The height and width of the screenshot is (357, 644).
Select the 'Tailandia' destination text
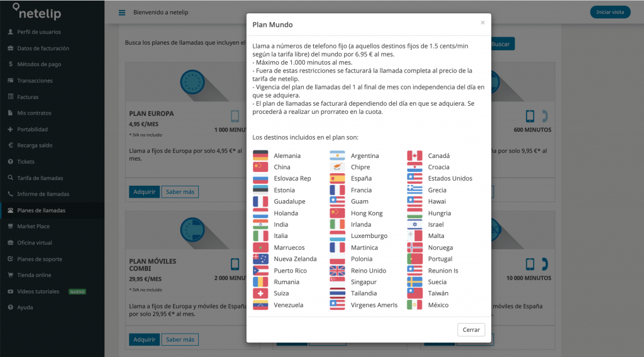click(x=364, y=293)
